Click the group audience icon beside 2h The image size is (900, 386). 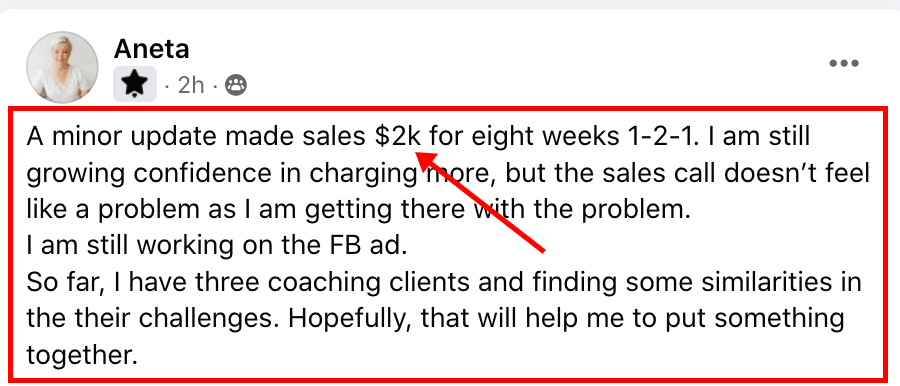click(x=236, y=85)
